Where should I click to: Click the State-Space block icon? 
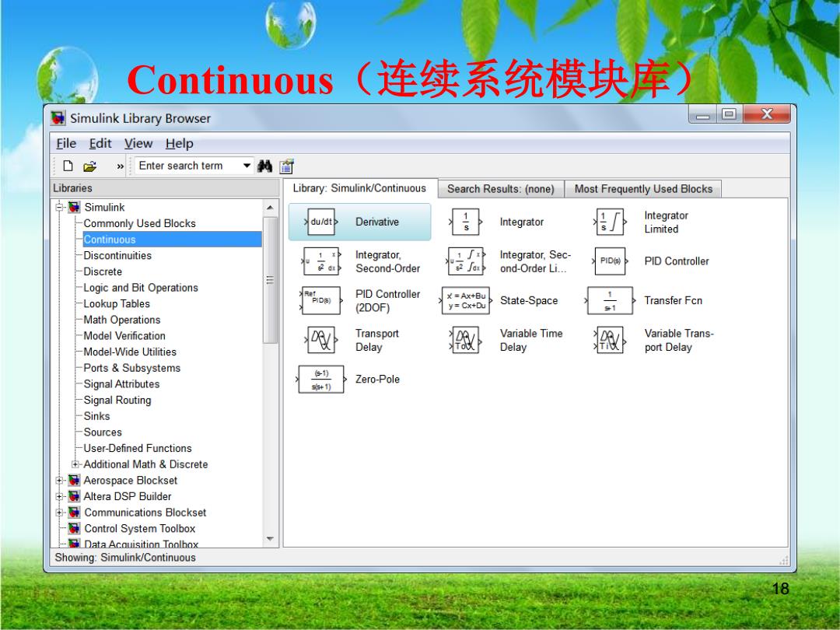[466, 300]
